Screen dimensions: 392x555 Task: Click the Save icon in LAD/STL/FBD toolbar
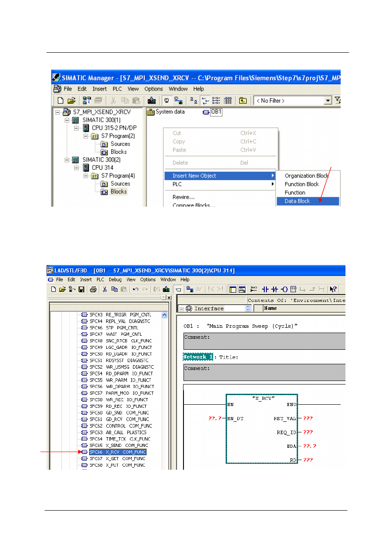[x=81, y=289]
